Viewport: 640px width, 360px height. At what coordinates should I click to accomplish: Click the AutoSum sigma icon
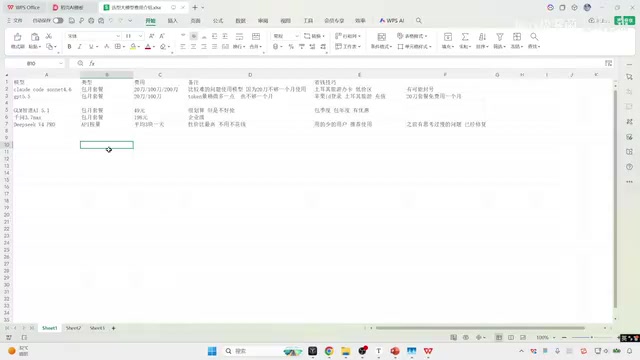coord(465,37)
